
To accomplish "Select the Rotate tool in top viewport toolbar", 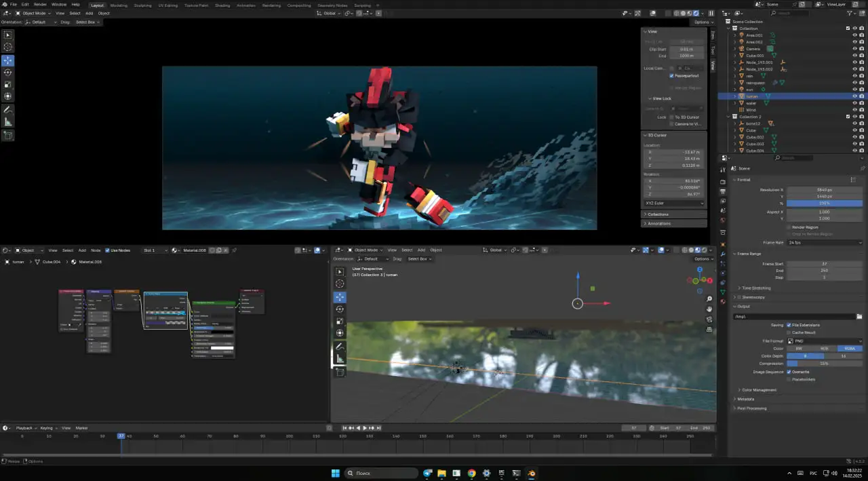I will pyautogui.click(x=8, y=72).
